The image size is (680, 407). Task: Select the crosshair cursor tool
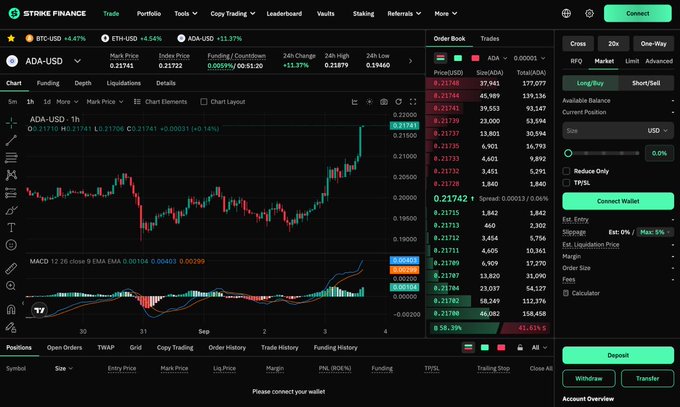point(11,123)
